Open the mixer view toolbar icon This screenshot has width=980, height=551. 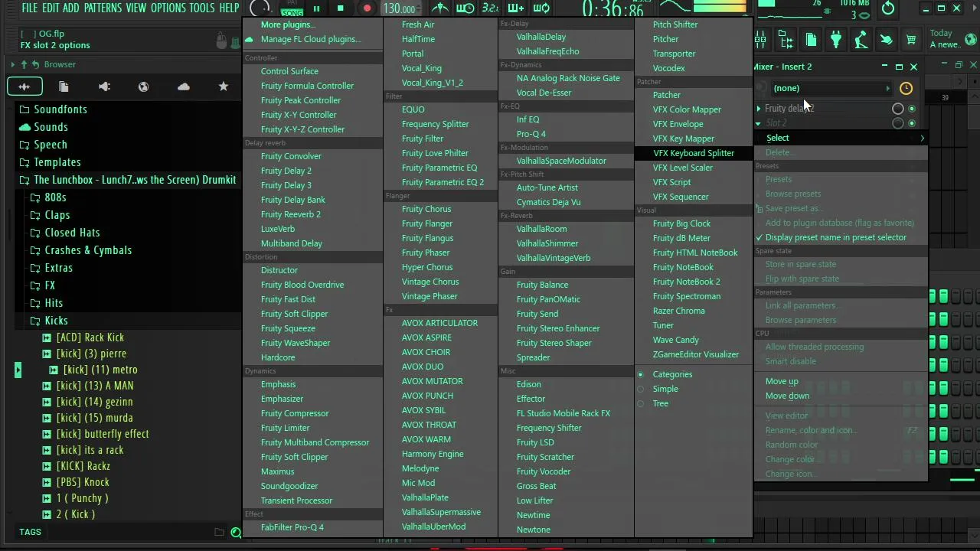point(761,40)
